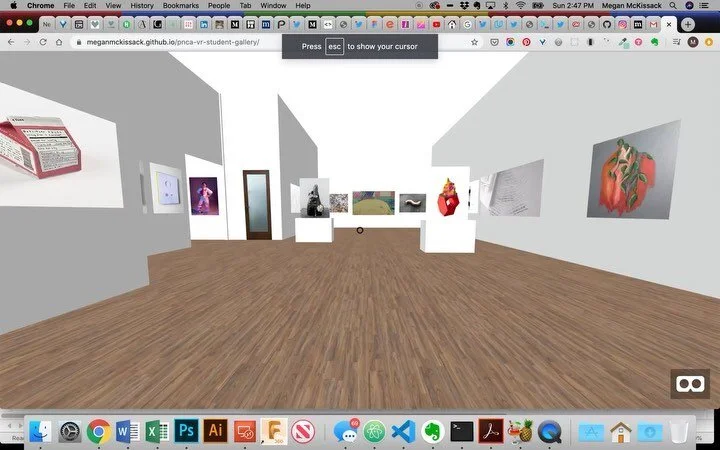Switch to the Instagram tab
The image size is (720, 450).
click(x=622, y=24)
